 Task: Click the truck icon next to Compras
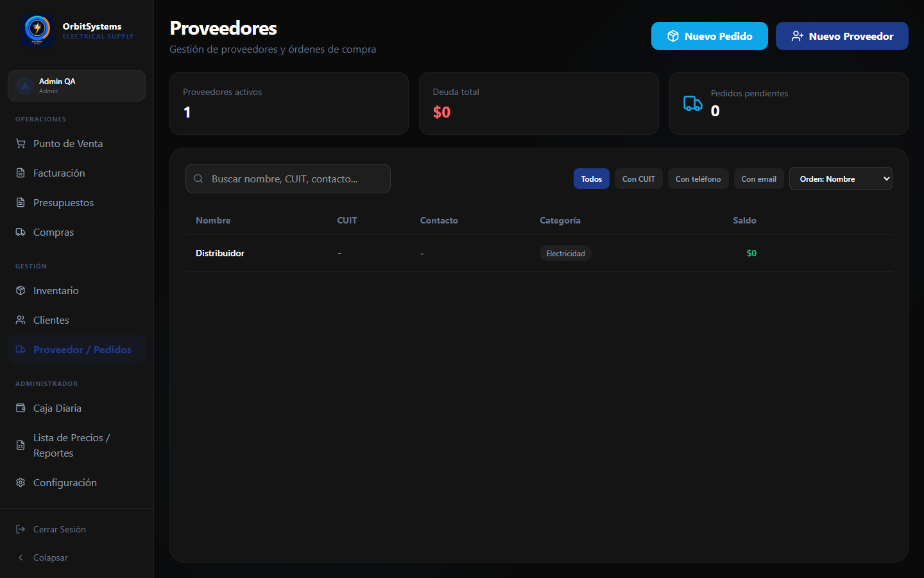(21, 232)
